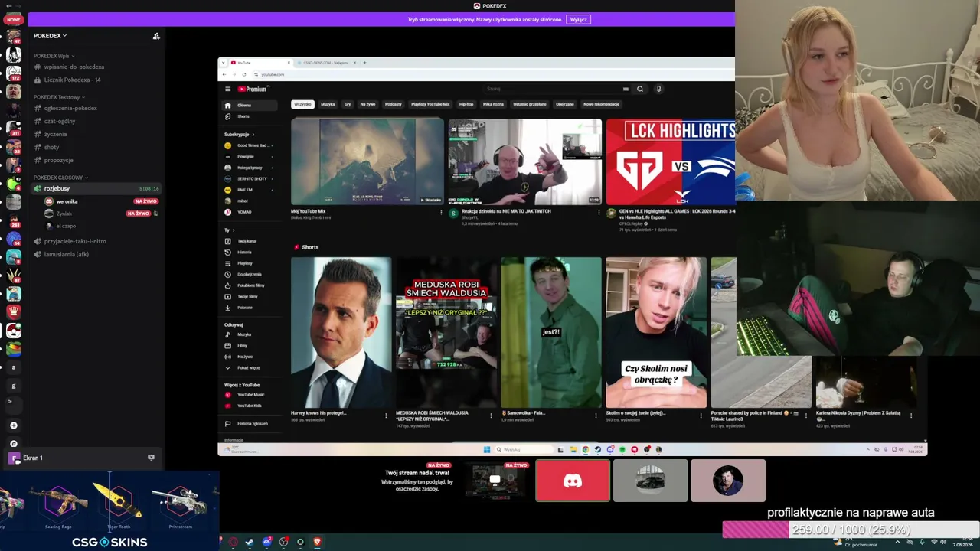Open Playlisty in YouTube sidebar

250,263
